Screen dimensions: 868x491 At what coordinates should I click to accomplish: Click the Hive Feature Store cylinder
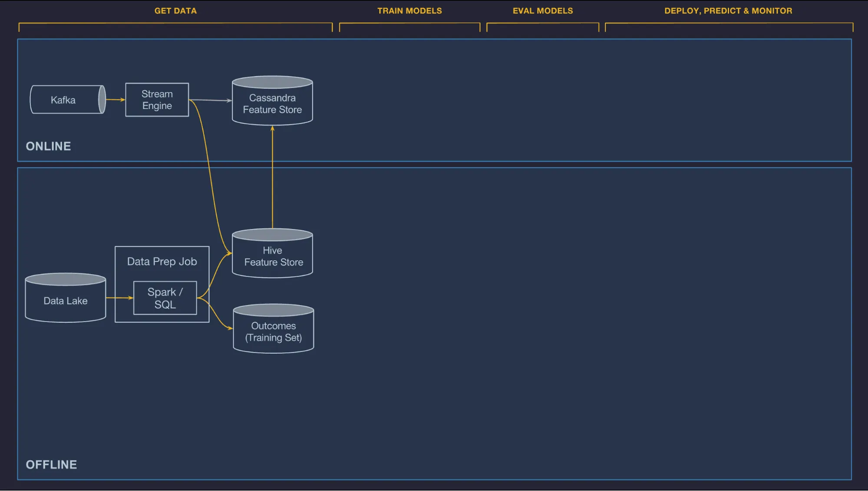pos(272,256)
